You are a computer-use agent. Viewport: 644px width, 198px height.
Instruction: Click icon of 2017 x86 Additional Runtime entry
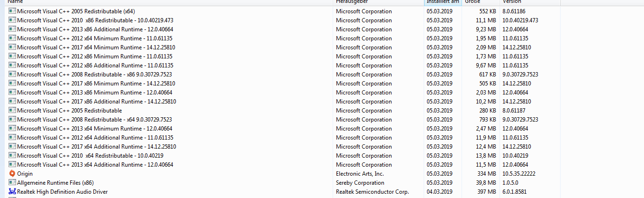pyautogui.click(x=12, y=101)
